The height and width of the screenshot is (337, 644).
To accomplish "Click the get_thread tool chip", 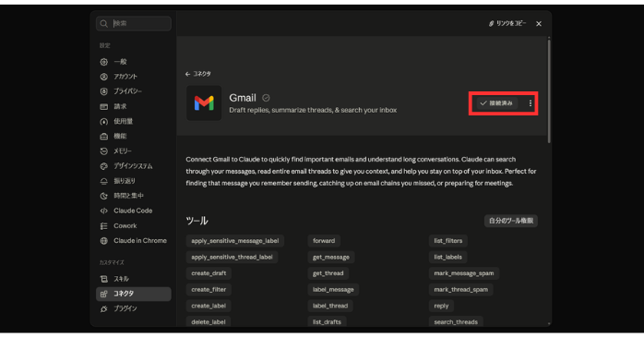I will [x=328, y=273].
